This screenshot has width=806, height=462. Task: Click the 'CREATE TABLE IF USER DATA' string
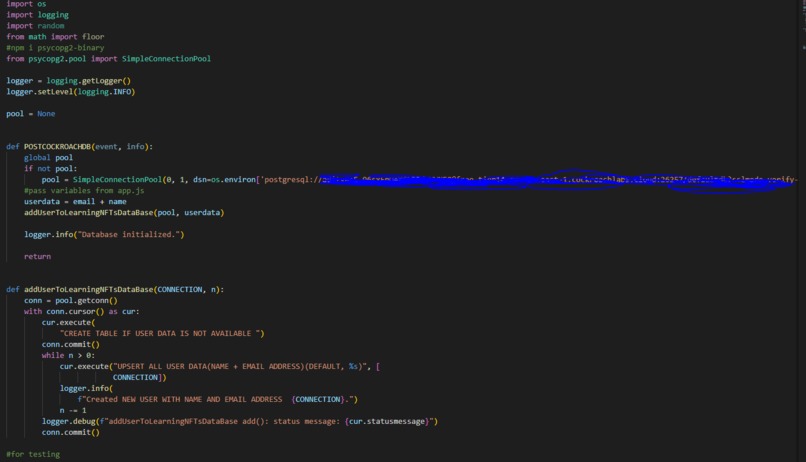[162, 334]
